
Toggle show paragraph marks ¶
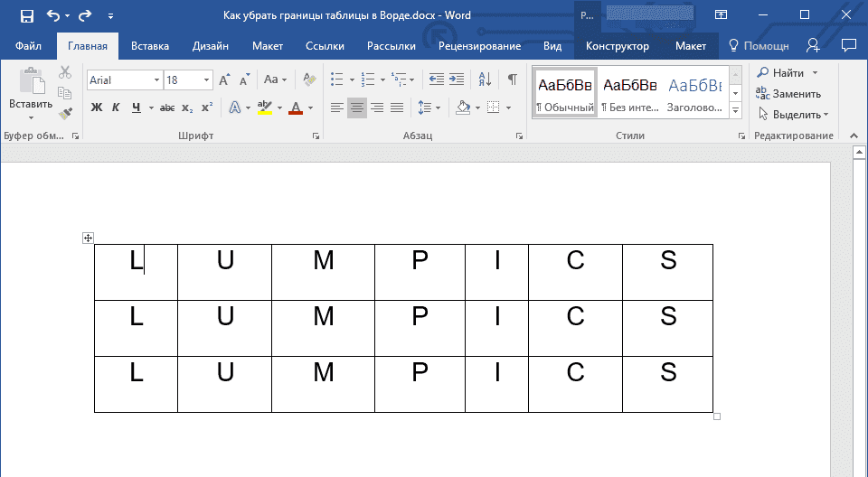pyautogui.click(x=512, y=79)
